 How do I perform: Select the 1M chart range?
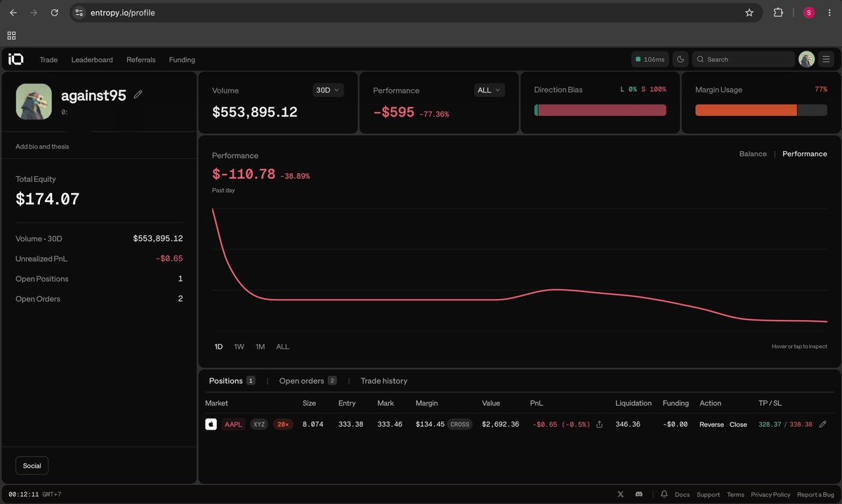tap(260, 347)
